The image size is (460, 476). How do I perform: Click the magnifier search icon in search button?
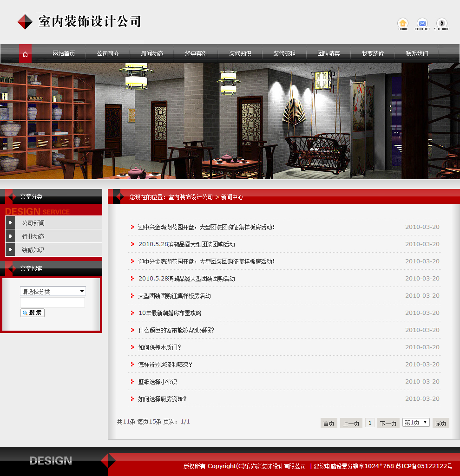tap(24, 313)
